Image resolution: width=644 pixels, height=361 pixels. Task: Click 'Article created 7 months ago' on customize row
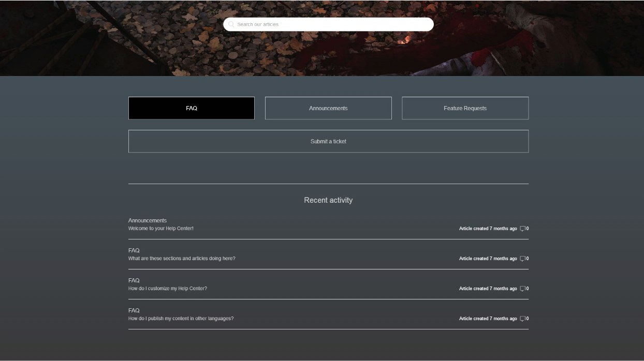pyautogui.click(x=488, y=288)
